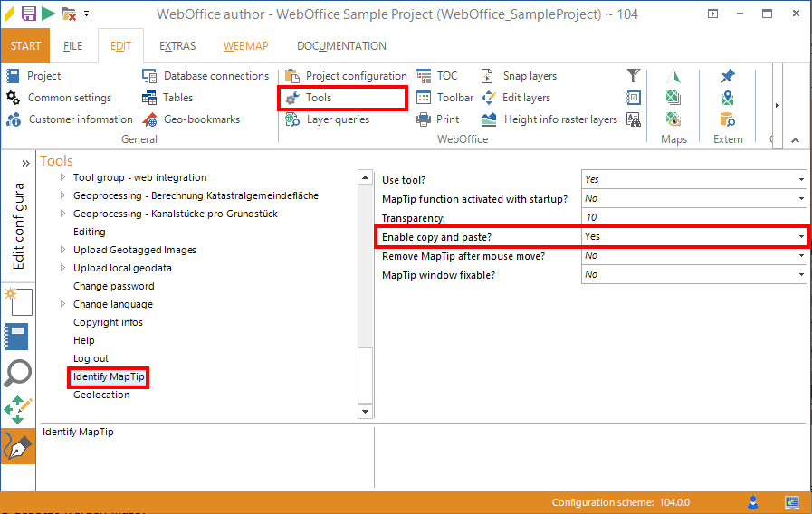Click the blue notebook icon in sidebar
The width and height of the screenshot is (812, 514).
point(17,337)
